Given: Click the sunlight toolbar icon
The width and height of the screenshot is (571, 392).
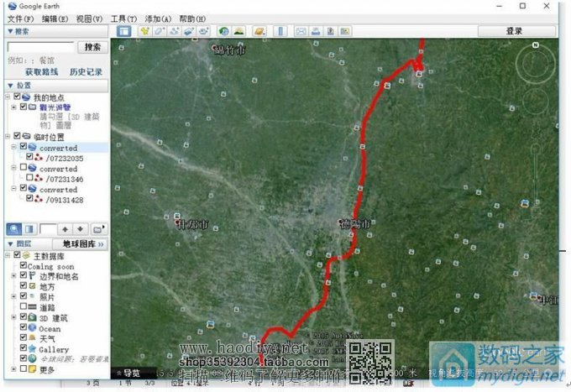Looking at the screenshot, I should tap(239, 31).
